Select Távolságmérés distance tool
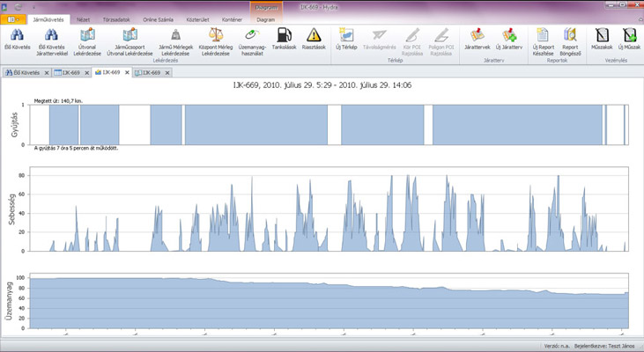The height and width of the screenshot is (352, 644). tap(380, 40)
